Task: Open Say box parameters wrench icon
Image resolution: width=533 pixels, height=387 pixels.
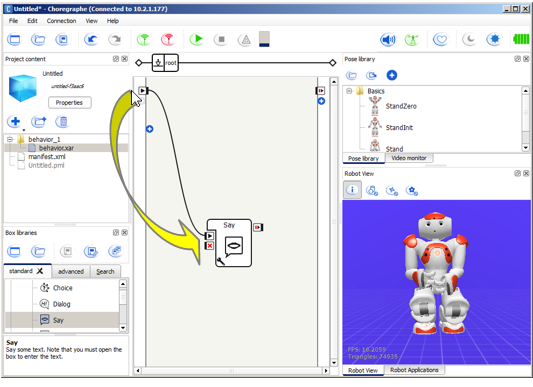Action: click(220, 261)
